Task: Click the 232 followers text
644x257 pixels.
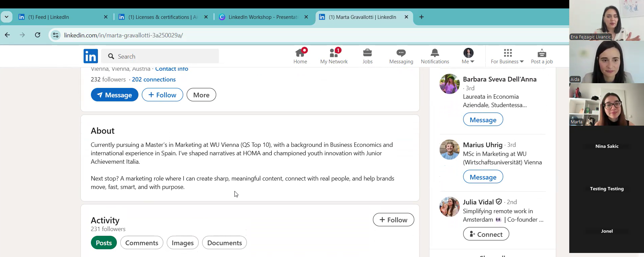Action: click(x=108, y=79)
